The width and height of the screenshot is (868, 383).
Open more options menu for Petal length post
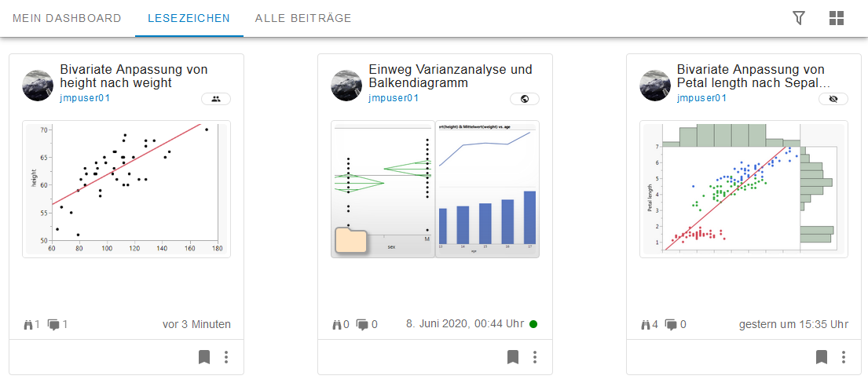(x=844, y=357)
